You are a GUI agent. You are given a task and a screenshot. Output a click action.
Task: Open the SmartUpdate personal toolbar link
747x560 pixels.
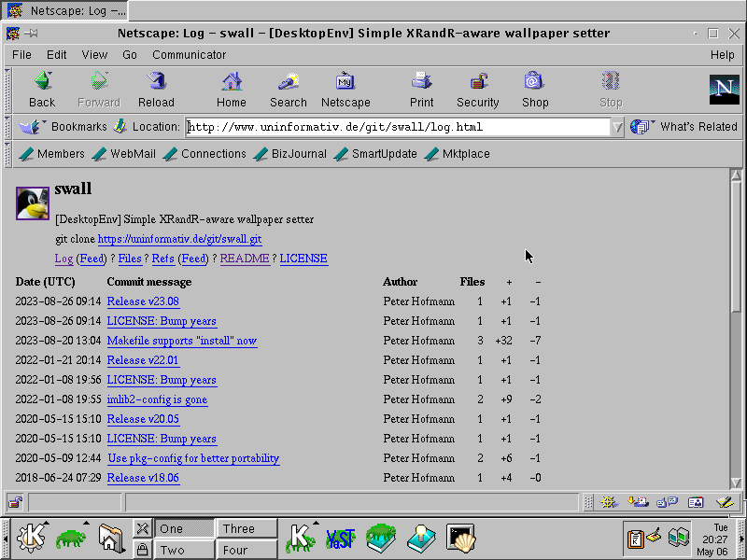(x=375, y=154)
